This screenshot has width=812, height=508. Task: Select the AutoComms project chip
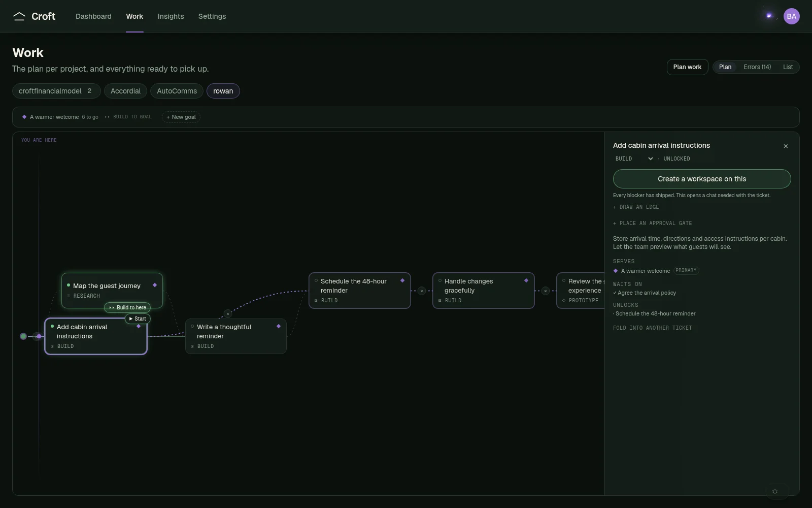pyautogui.click(x=177, y=91)
